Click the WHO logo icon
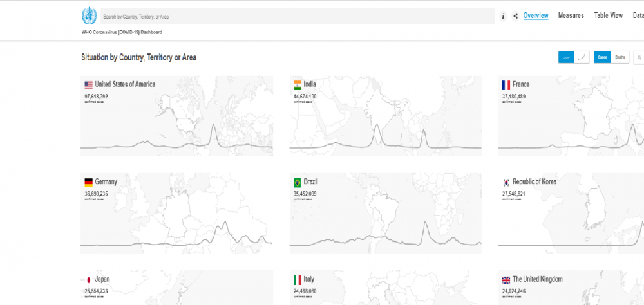644x305 pixels. pyautogui.click(x=88, y=16)
